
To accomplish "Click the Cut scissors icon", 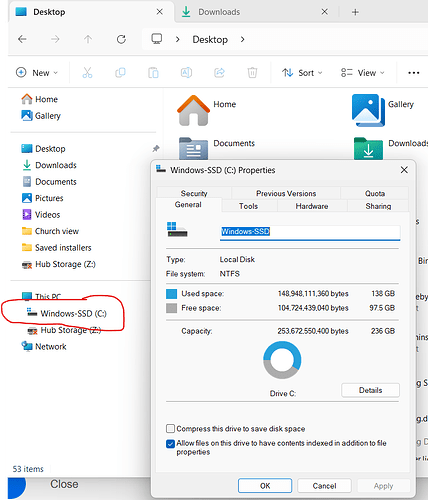I will pyautogui.click(x=87, y=72).
